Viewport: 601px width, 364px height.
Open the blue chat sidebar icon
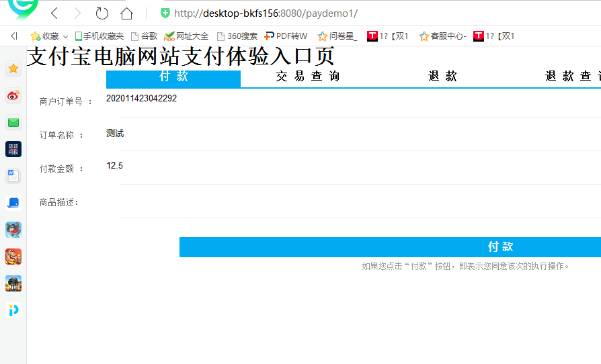pos(13,203)
